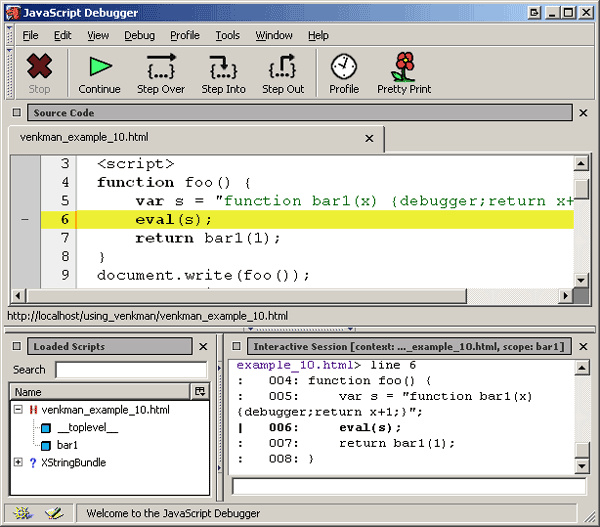Screen dimensions: 600x527
Task: Click the Interactive Session panel title
Action: pos(409,346)
